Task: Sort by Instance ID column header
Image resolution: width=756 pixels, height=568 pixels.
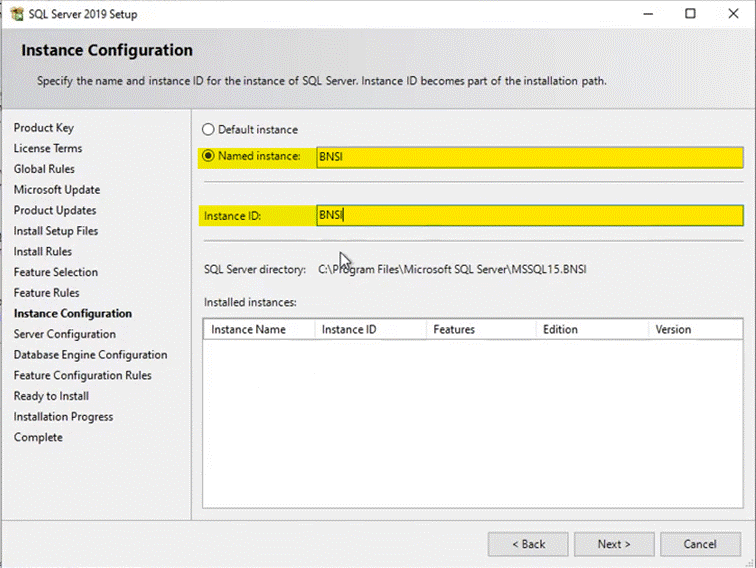Action: click(370, 329)
